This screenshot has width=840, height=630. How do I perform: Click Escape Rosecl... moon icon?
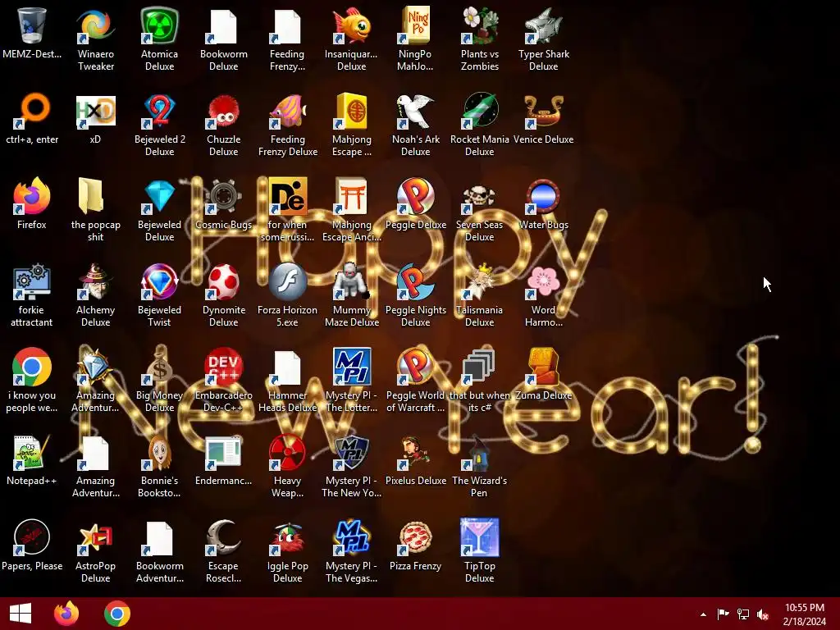(223, 537)
